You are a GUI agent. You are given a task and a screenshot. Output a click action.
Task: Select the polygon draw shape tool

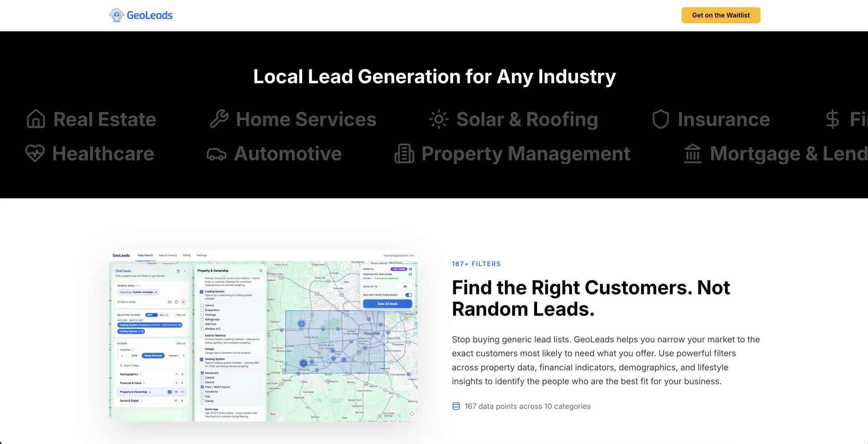click(x=176, y=302)
